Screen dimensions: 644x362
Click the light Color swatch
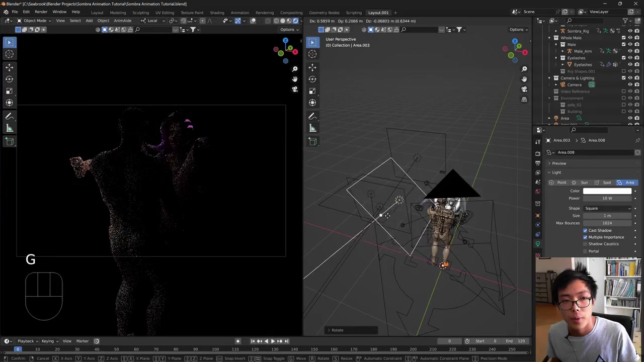607,191
